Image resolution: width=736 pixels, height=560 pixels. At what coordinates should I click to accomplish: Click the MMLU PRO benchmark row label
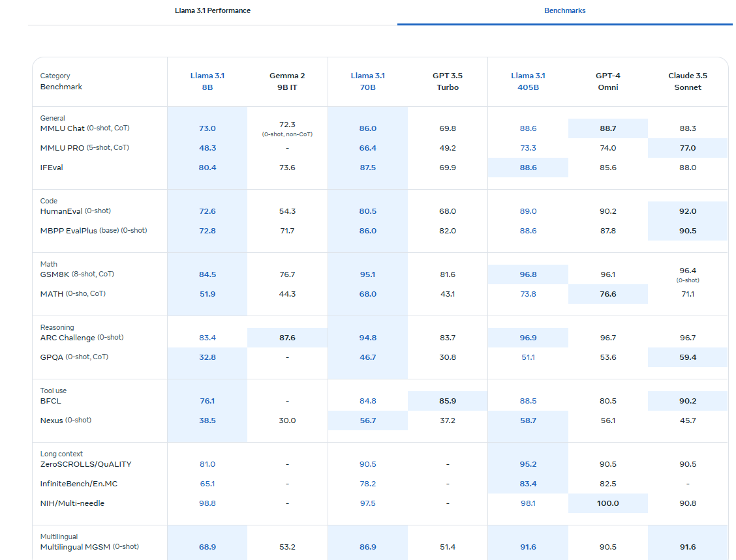click(x=84, y=148)
